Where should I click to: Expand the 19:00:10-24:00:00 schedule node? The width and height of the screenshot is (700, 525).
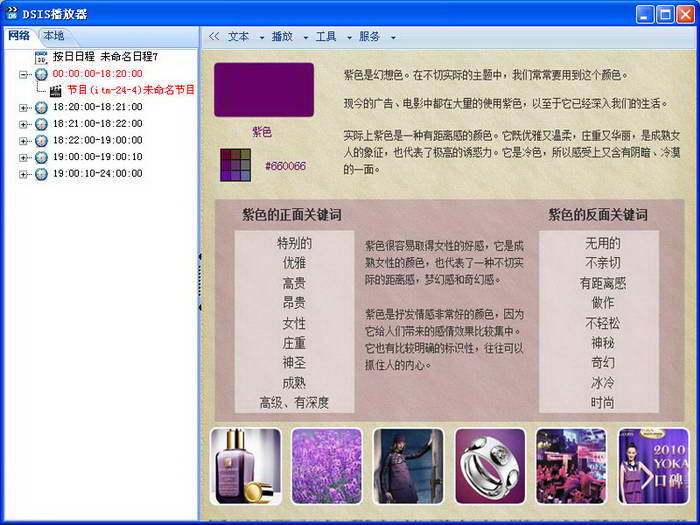pyautogui.click(x=23, y=174)
